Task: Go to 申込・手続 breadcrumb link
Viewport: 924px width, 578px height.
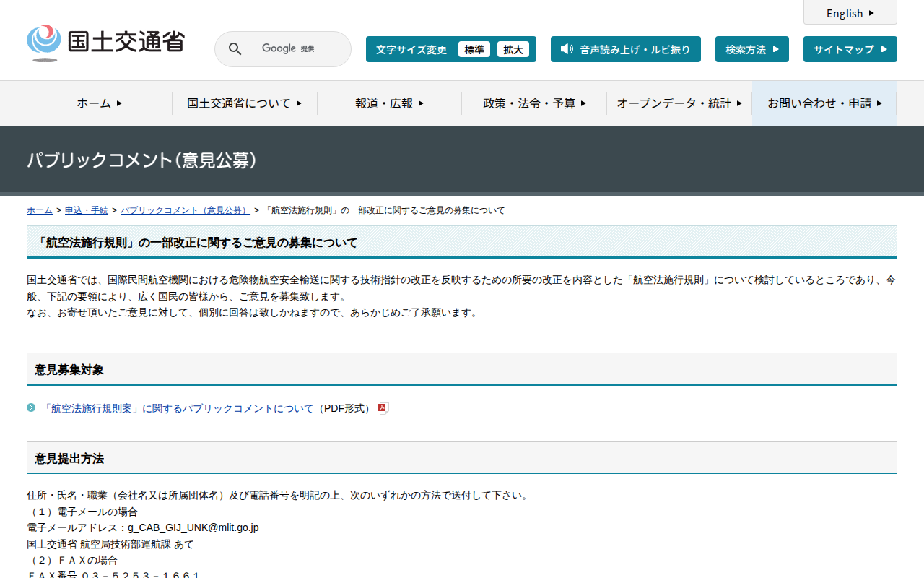Action: pos(87,210)
